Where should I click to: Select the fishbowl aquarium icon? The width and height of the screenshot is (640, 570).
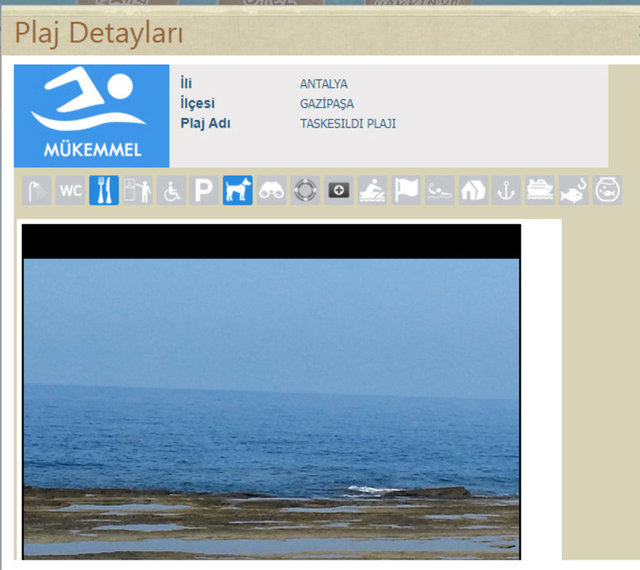pyautogui.click(x=607, y=190)
